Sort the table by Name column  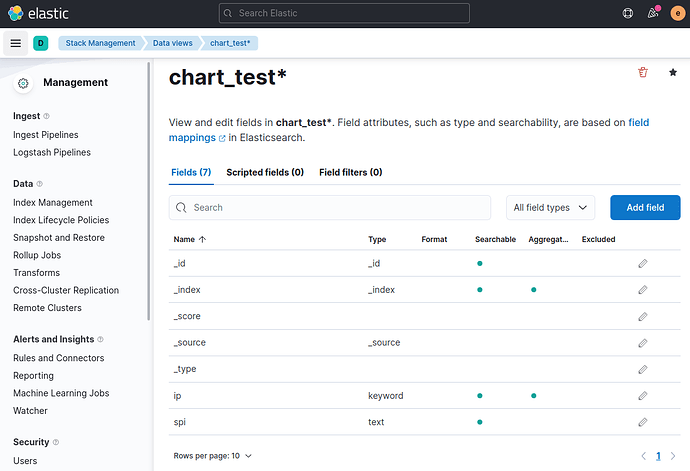(x=189, y=240)
